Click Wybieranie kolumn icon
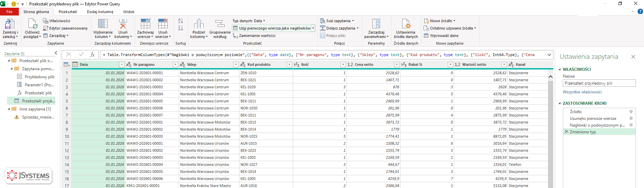 coord(103,24)
